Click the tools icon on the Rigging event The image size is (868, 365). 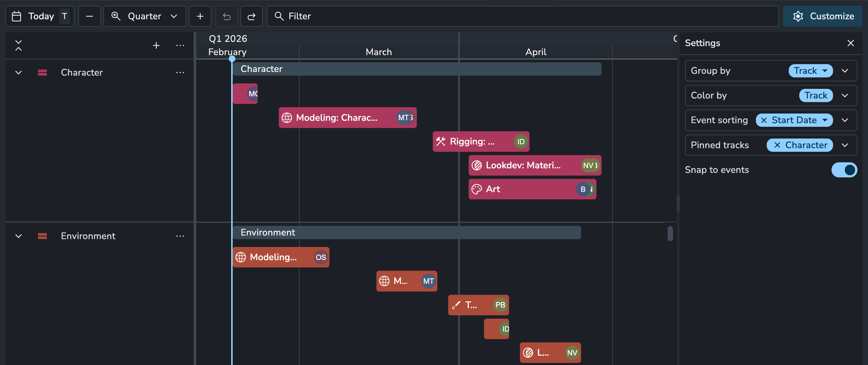pyautogui.click(x=441, y=142)
